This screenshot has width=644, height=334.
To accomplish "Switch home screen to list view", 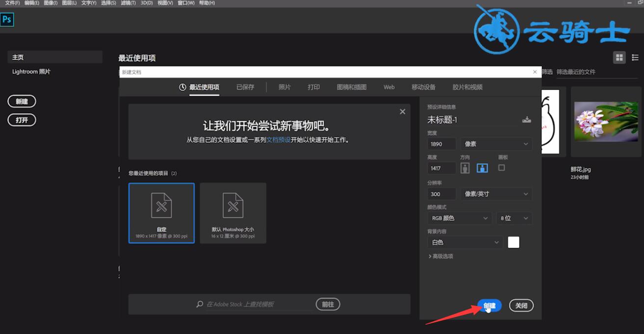I will tap(635, 58).
